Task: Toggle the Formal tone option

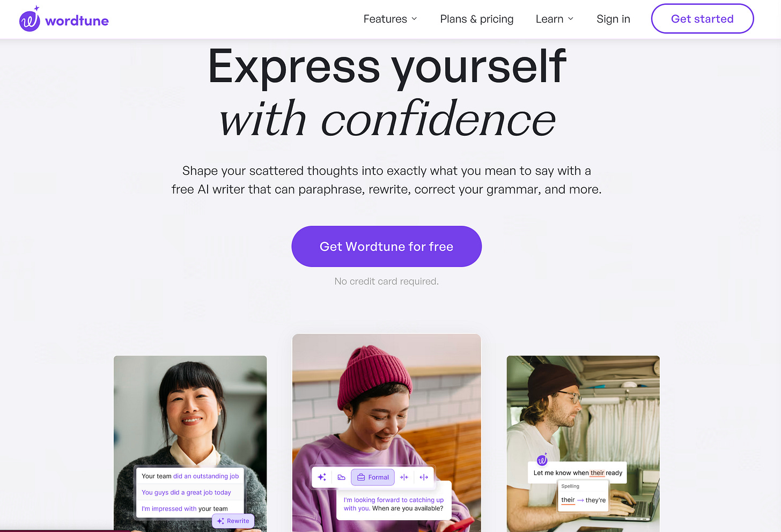Action: (373, 477)
